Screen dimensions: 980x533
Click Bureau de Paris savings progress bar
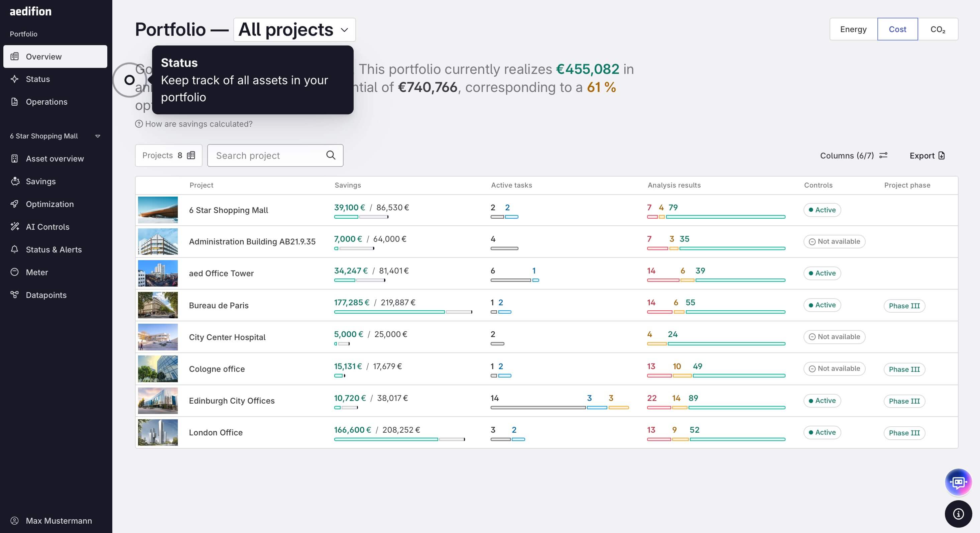(403, 312)
